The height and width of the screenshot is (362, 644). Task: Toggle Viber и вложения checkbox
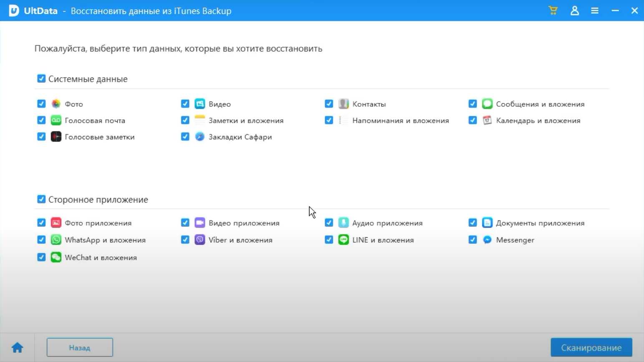[x=185, y=240]
